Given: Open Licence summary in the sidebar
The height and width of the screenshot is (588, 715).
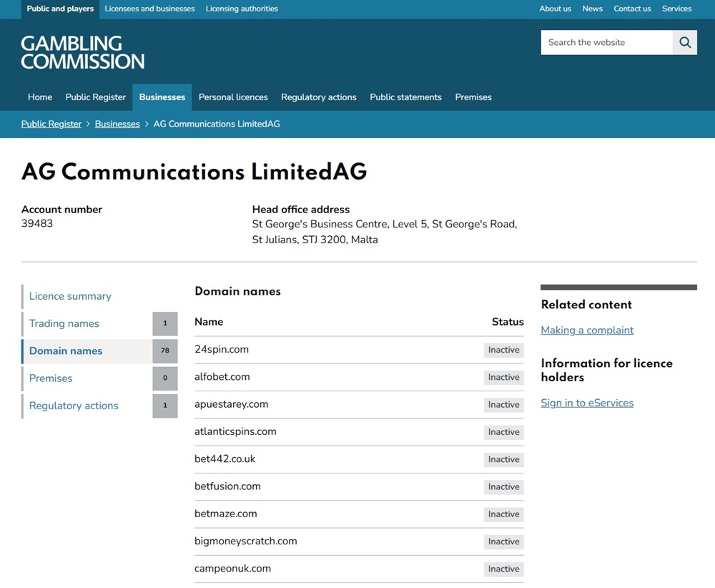Looking at the screenshot, I should tap(70, 296).
